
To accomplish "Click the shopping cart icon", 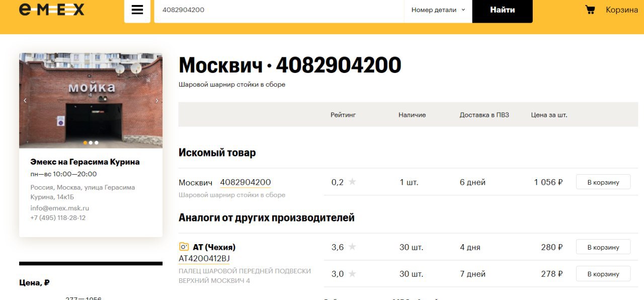I will coord(590,10).
